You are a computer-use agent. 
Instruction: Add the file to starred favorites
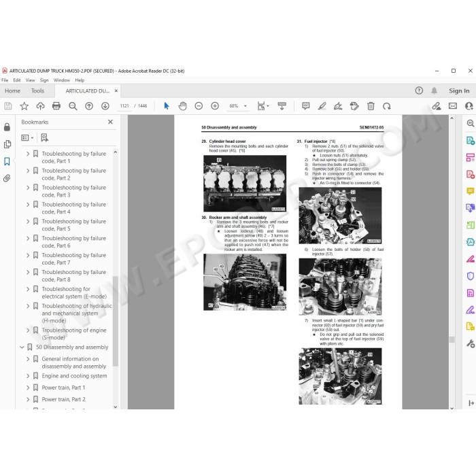(24, 106)
